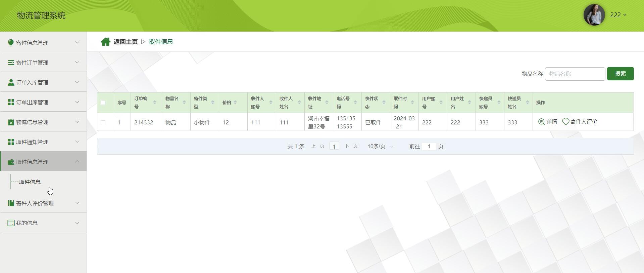
Task: Open 寄件信息管理 menu label
Action: tap(32, 43)
